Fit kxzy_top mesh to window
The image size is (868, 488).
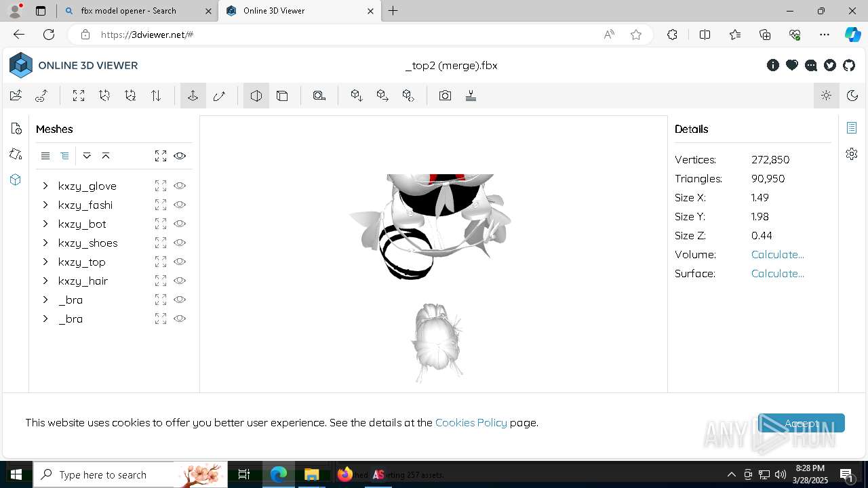161,262
